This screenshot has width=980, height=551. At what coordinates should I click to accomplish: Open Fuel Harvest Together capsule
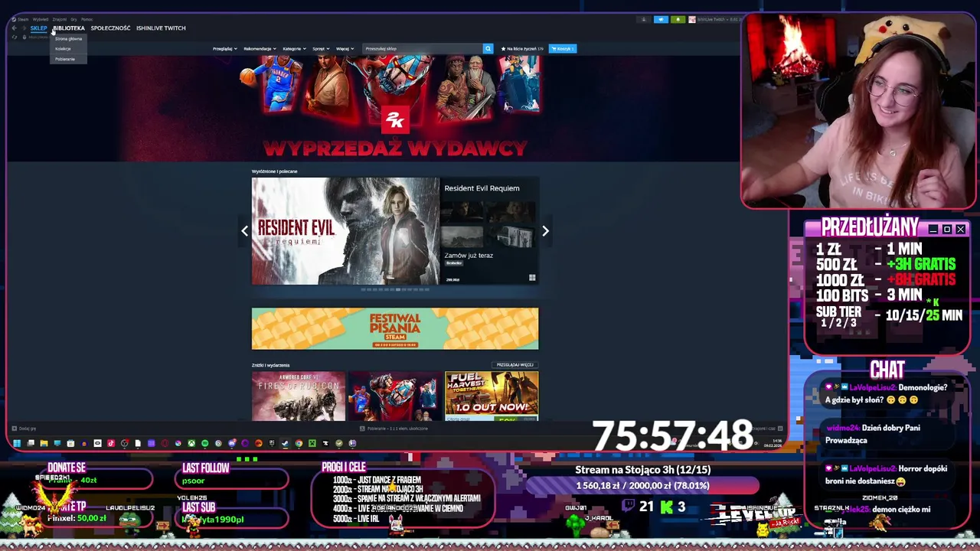(x=492, y=396)
